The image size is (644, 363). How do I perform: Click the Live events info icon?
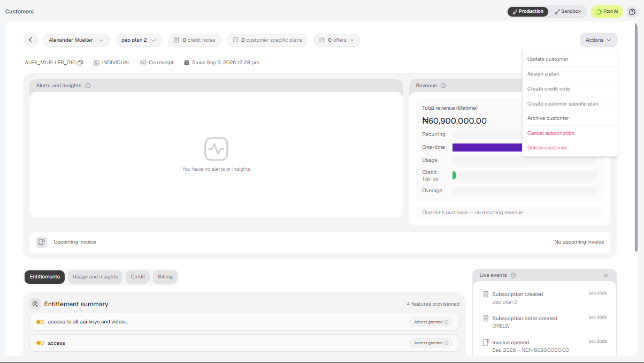(x=513, y=275)
